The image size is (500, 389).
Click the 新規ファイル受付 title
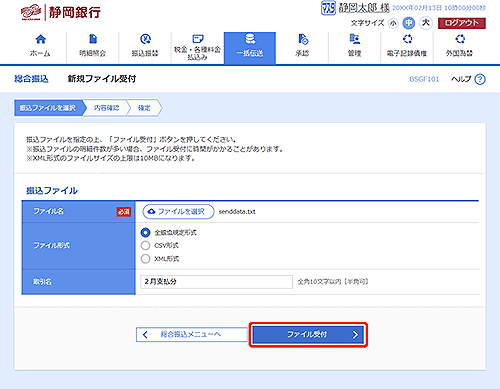tap(102, 79)
